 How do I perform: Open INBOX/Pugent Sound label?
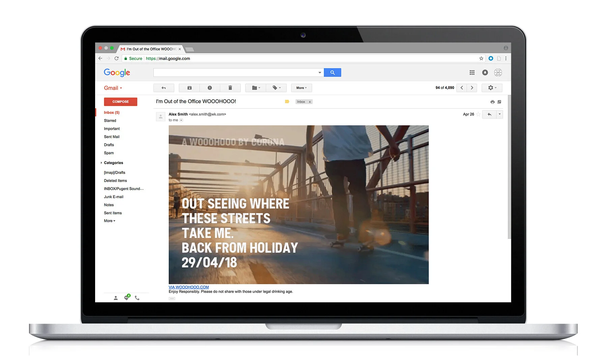(x=124, y=189)
